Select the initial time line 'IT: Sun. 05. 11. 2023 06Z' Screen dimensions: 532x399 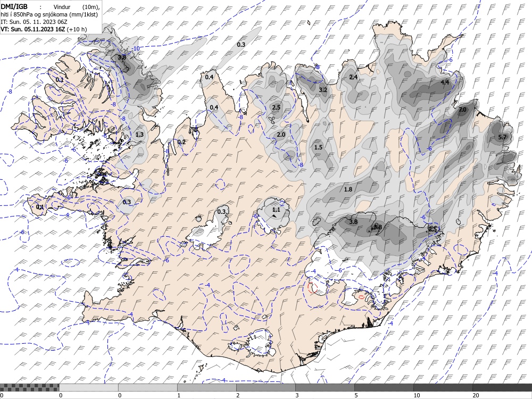(34, 22)
